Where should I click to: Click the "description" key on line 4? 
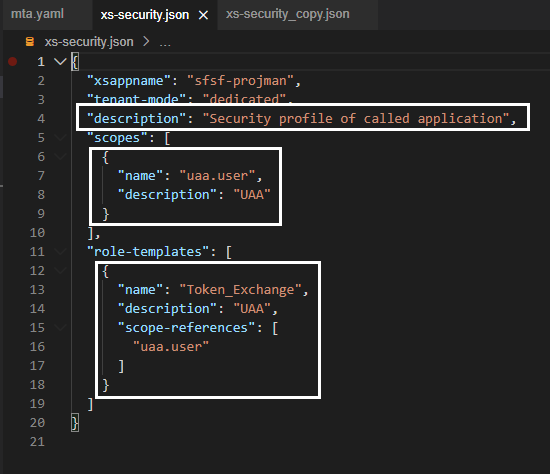[x=136, y=119]
